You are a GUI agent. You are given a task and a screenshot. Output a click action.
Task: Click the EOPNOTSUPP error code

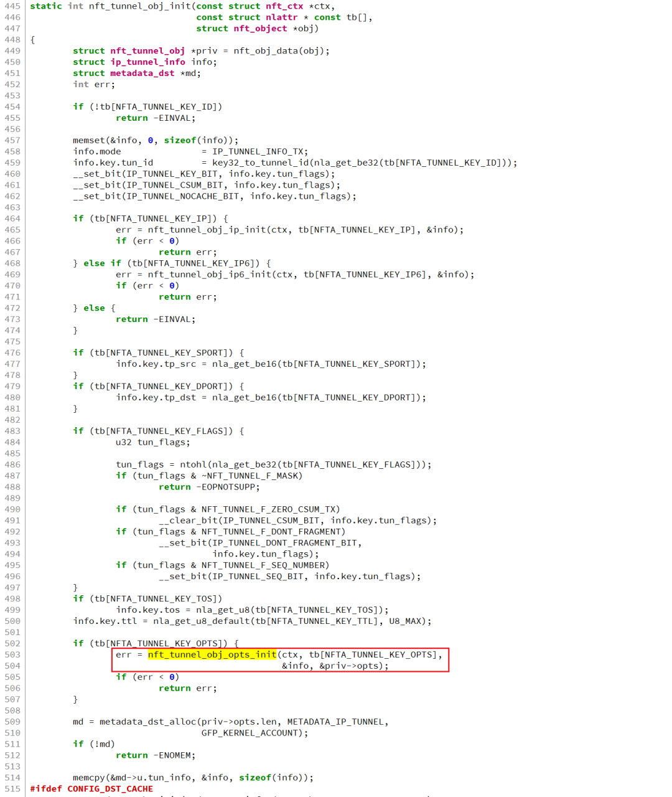(x=228, y=487)
